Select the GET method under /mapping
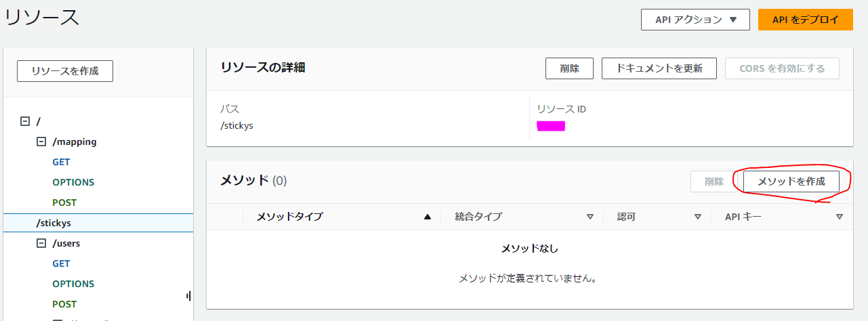868x321 pixels. tap(61, 162)
